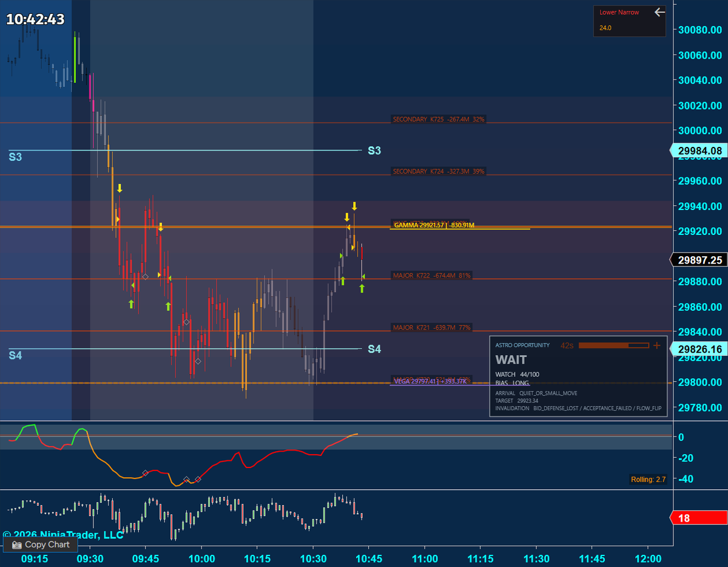Click the large WAIT signal text

pyautogui.click(x=511, y=360)
